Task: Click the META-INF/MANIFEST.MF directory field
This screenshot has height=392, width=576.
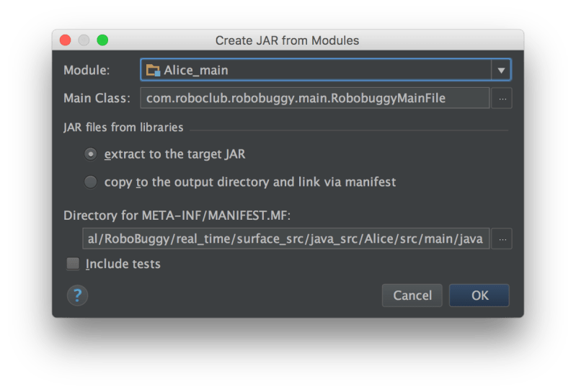Action: pos(285,239)
